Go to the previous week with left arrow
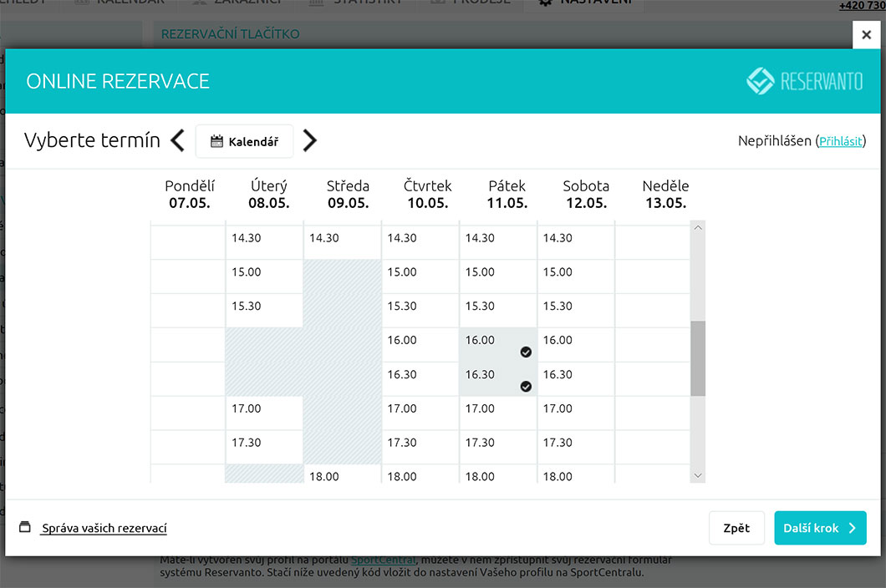Image resolution: width=886 pixels, height=588 pixels. pos(177,140)
